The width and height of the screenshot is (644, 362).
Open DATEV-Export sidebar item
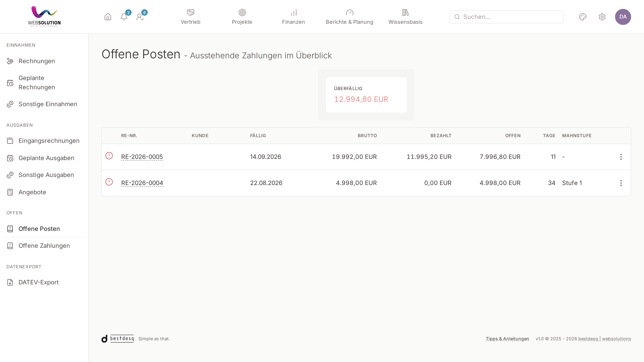[44, 282]
